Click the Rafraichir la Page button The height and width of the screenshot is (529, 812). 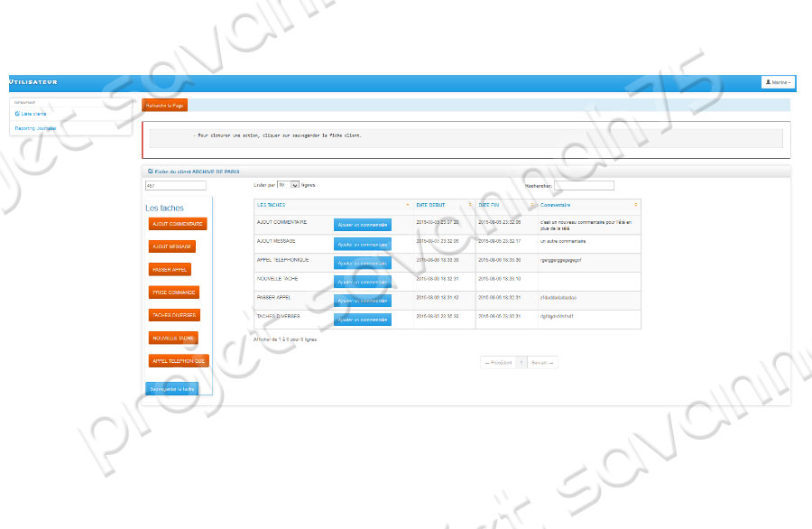[x=165, y=106]
